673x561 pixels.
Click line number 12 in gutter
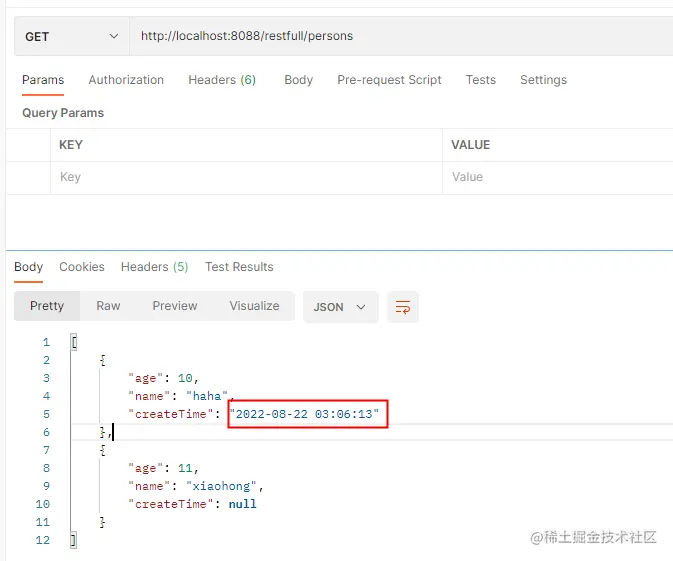coord(43,540)
